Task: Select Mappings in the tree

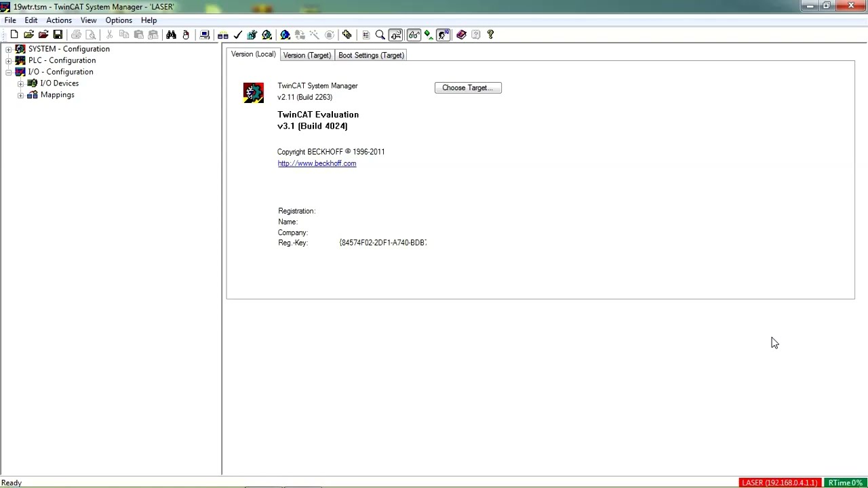Action: (x=58, y=95)
